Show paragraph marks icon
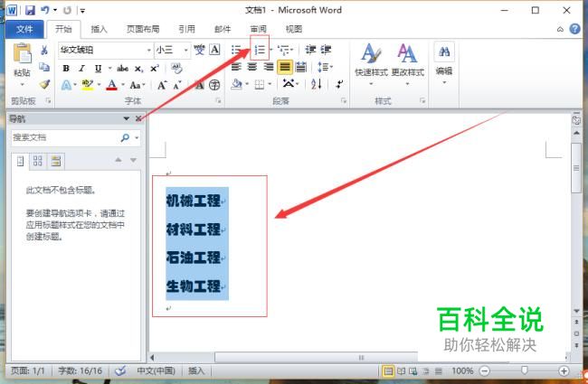588x384 pixels. pyautogui.click(x=339, y=84)
